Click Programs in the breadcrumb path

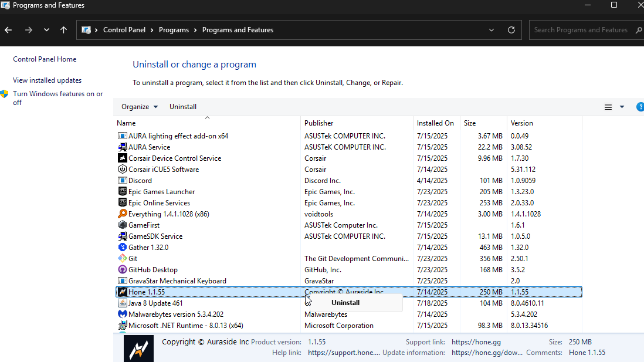click(x=174, y=30)
